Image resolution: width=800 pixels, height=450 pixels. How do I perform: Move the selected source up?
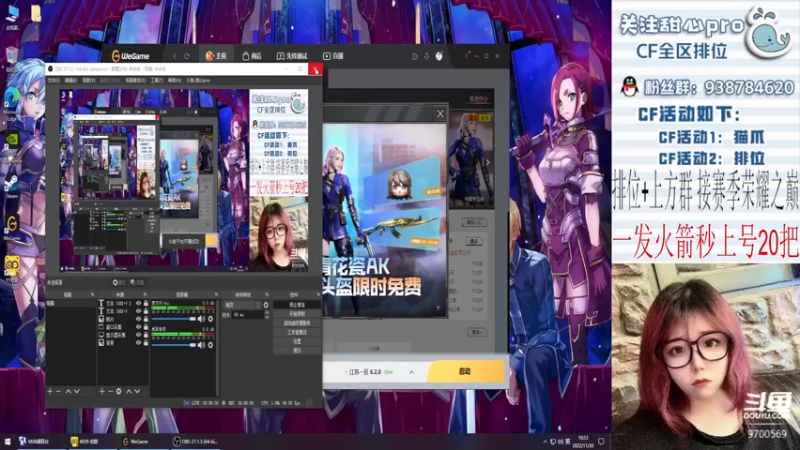tap(129, 391)
